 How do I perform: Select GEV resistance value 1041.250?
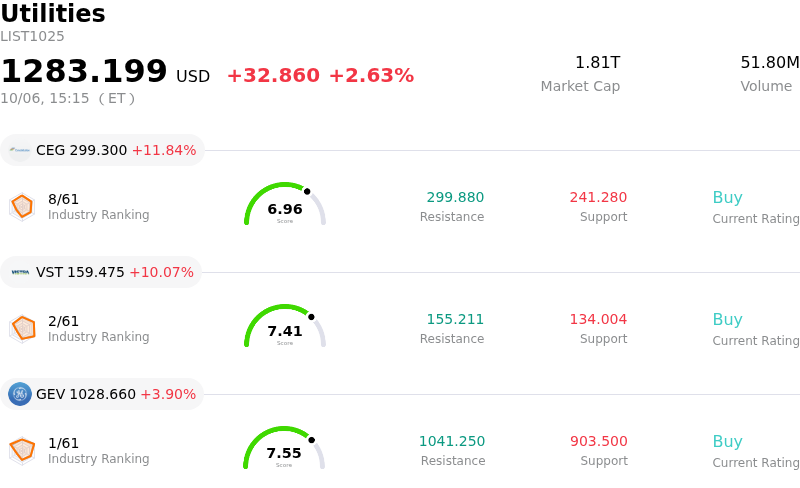point(452,442)
